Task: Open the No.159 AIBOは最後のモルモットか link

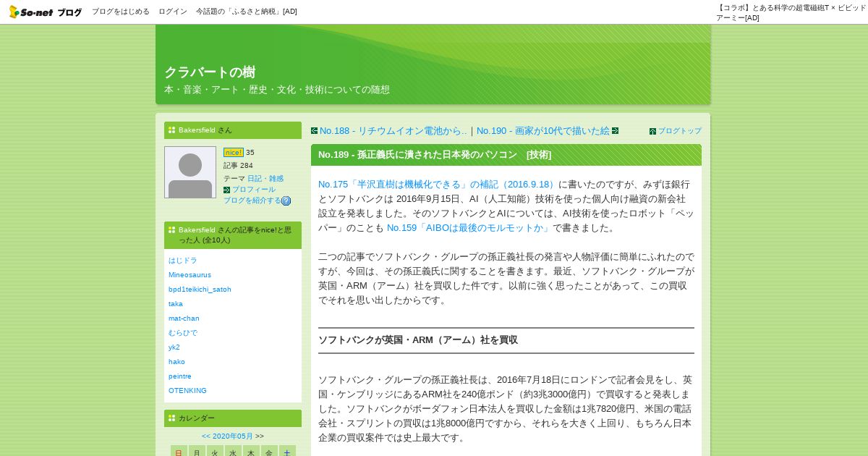Action: coord(469,228)
